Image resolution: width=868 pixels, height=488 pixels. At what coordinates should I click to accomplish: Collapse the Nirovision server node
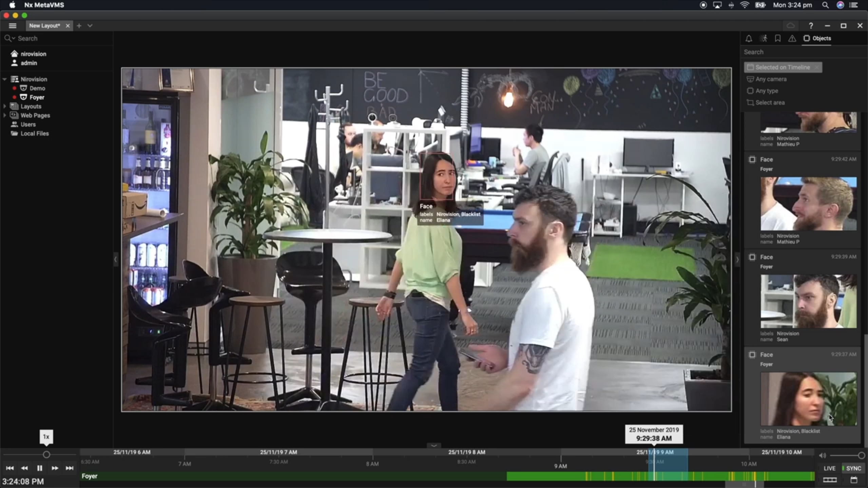click(x=4, y=79)
